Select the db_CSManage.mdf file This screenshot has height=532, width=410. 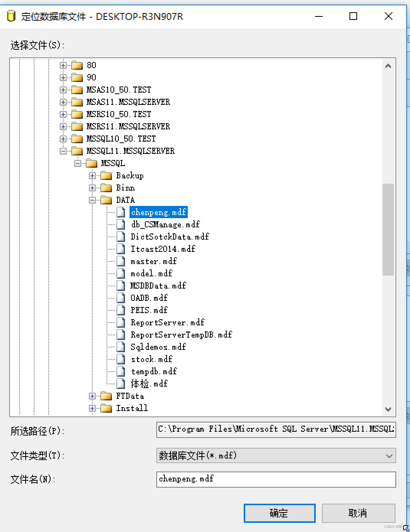pos(165,224)
